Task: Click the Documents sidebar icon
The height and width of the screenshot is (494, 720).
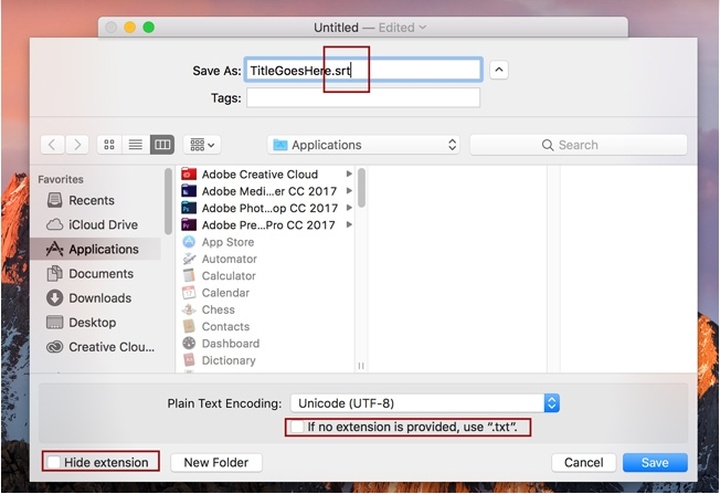Action: pos(55,274)
